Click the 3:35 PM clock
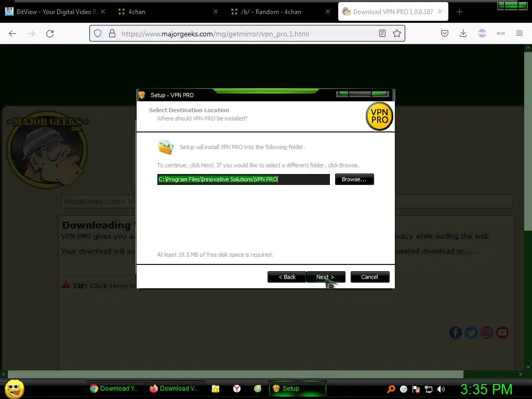 486,389
